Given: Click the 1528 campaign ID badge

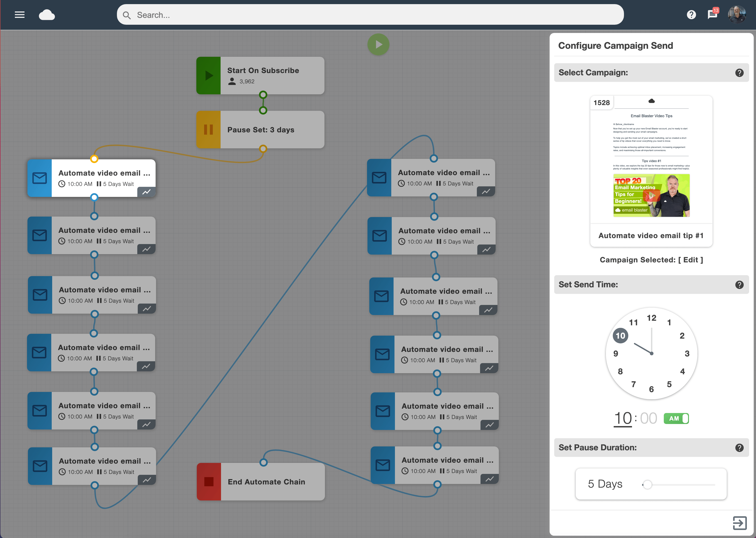Looking at the screenshot, I should (602, 103).
